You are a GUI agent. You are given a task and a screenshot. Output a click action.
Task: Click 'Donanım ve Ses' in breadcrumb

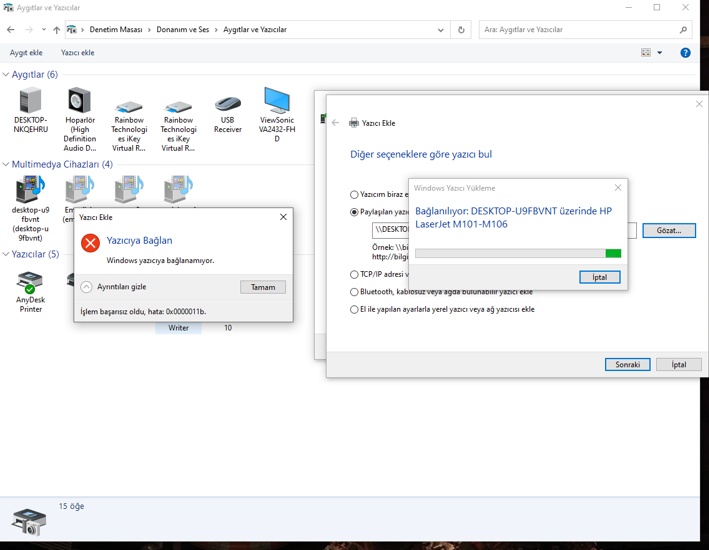click(183, 29)
